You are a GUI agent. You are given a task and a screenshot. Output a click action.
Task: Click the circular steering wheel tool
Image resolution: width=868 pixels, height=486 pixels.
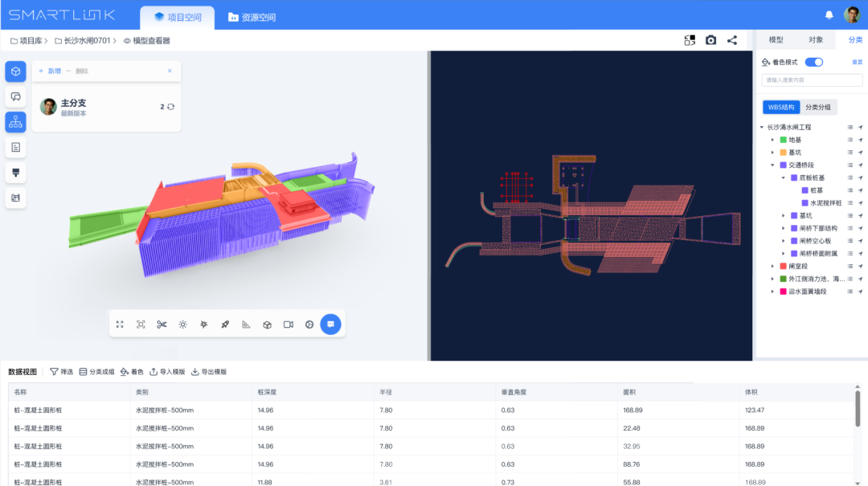309,325
